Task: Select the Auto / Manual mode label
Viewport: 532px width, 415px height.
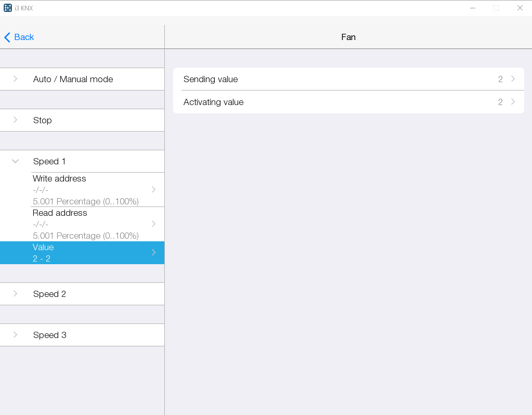Action: 73,79
